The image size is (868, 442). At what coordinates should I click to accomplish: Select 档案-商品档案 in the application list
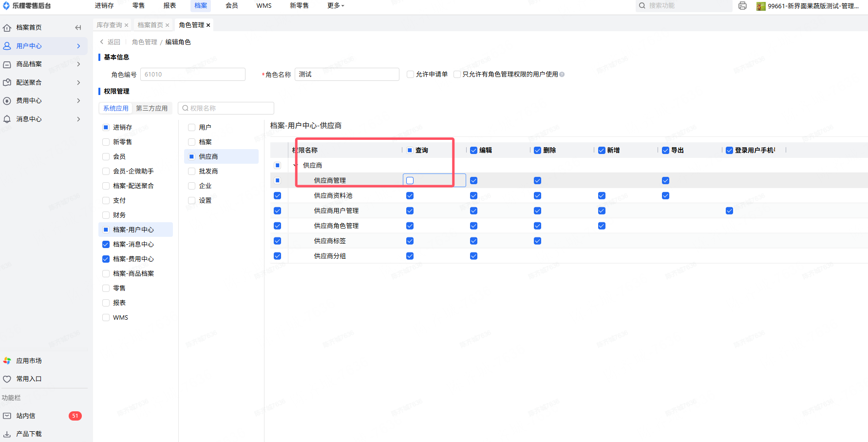click(133, 273)
